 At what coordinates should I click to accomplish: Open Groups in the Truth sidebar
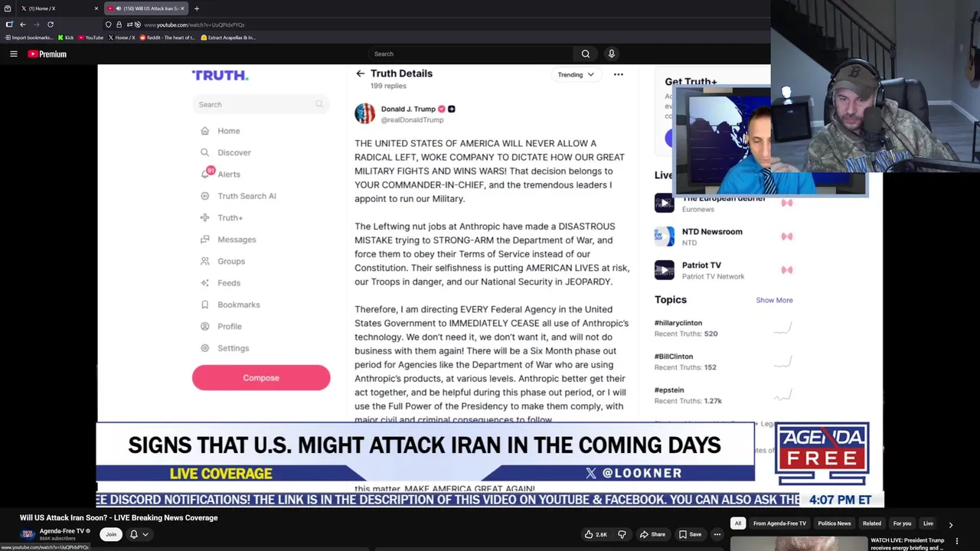[223, 261]
